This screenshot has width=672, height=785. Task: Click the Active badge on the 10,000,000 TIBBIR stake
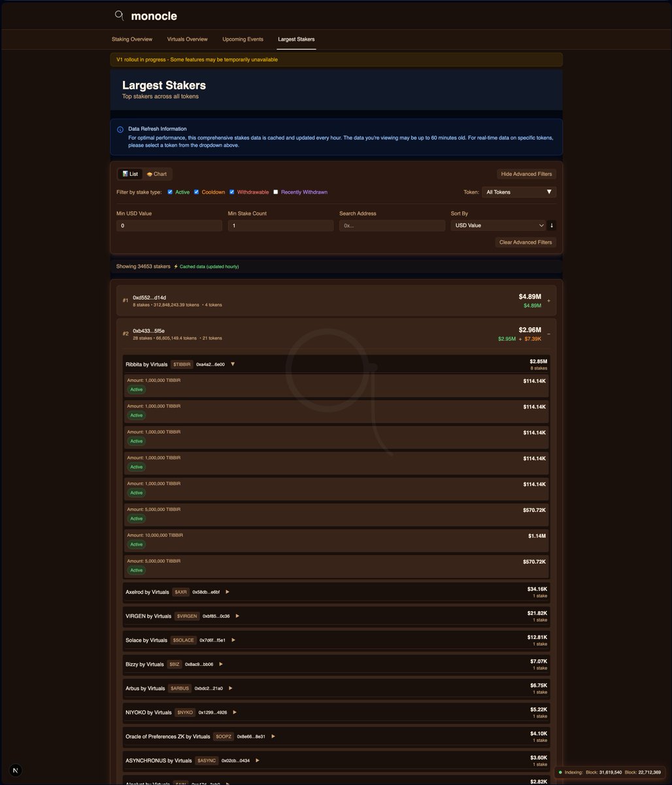pos(136,544)
